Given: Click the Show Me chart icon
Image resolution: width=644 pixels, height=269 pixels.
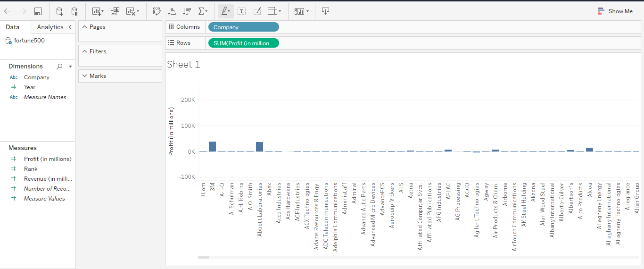Looking at the screenshot, I should click(x=601, y=11).
